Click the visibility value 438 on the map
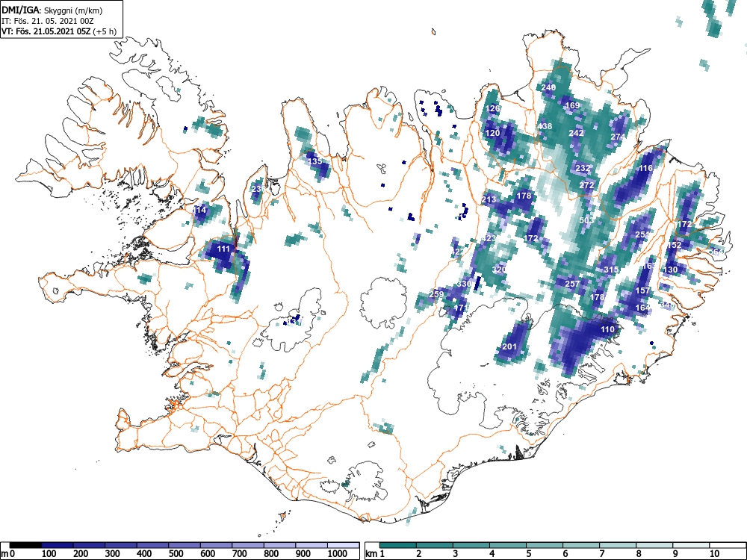747x560 pixels. pyautogui.click(x=545, y=126)
